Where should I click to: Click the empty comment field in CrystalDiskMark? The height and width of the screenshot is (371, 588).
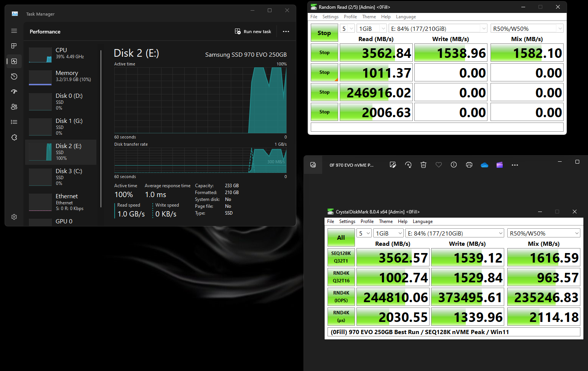(437, 127)
